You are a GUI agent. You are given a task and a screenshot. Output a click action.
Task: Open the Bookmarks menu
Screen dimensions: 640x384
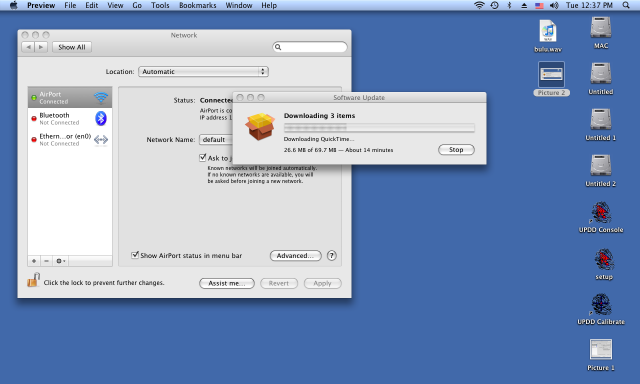(x=198, y=5)
